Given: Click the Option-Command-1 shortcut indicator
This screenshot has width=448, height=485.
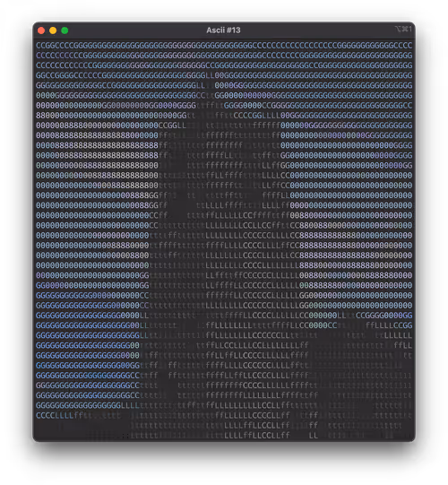Looking at the screenshot, I should (403, 29).
